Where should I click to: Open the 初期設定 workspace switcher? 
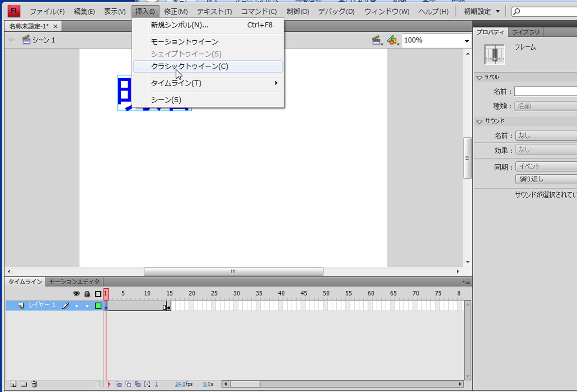tap(481, 11)
